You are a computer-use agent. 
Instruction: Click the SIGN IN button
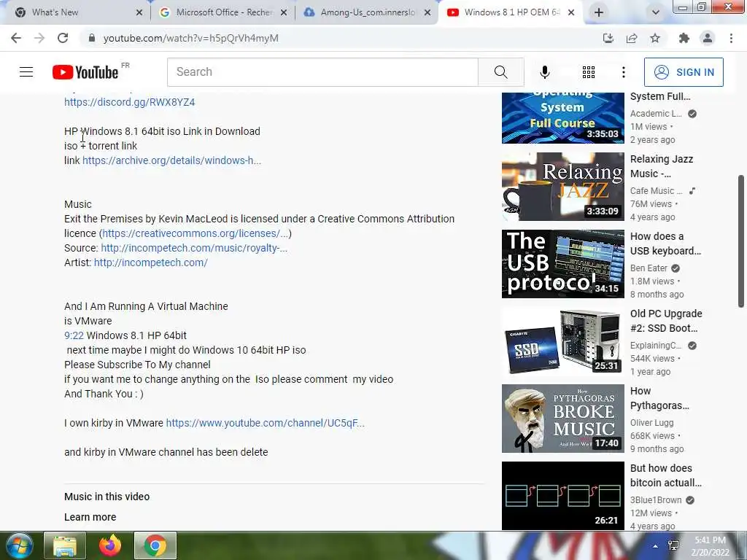pos(684,72)
